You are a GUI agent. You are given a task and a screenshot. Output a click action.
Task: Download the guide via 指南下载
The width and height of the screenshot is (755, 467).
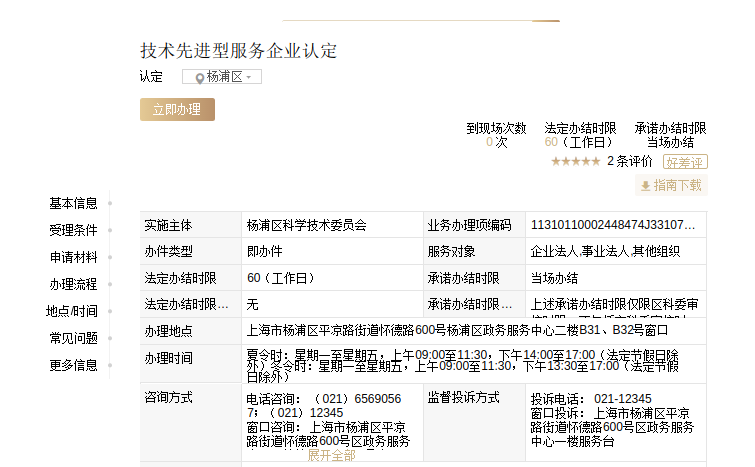[x=672, y=185]
